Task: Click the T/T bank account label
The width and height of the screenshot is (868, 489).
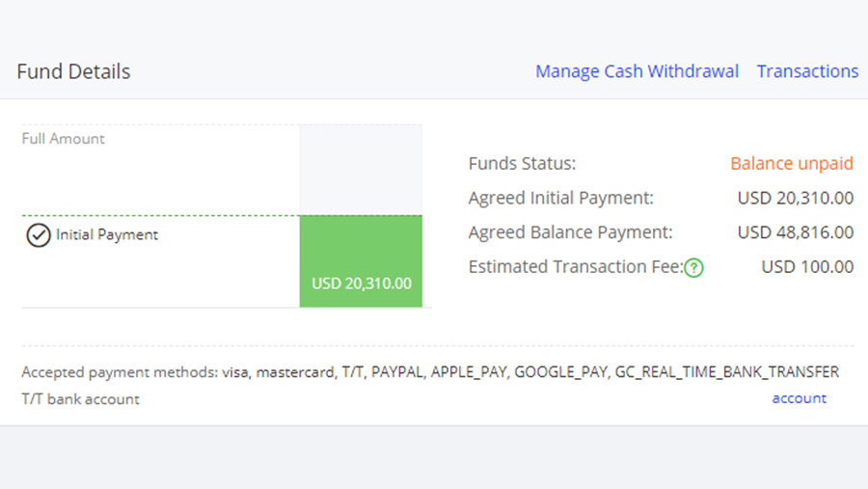Action: click(x=80, y=398)
